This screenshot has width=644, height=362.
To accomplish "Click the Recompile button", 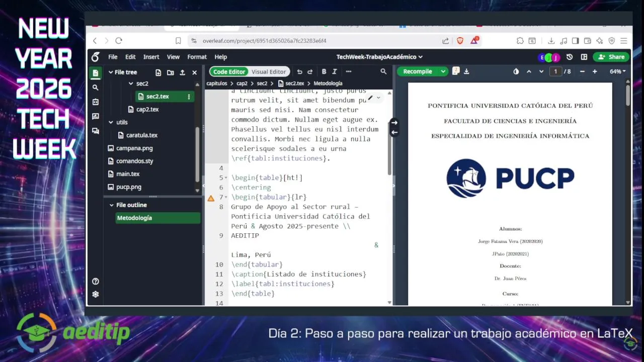I will (418, 71).
